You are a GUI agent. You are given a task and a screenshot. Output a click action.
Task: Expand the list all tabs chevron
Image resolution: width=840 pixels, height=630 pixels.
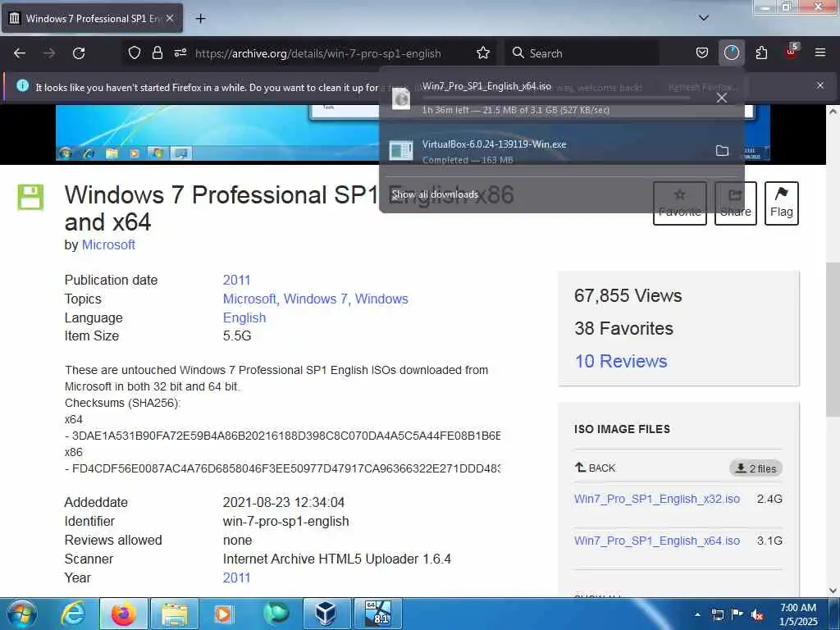[704, 18]
